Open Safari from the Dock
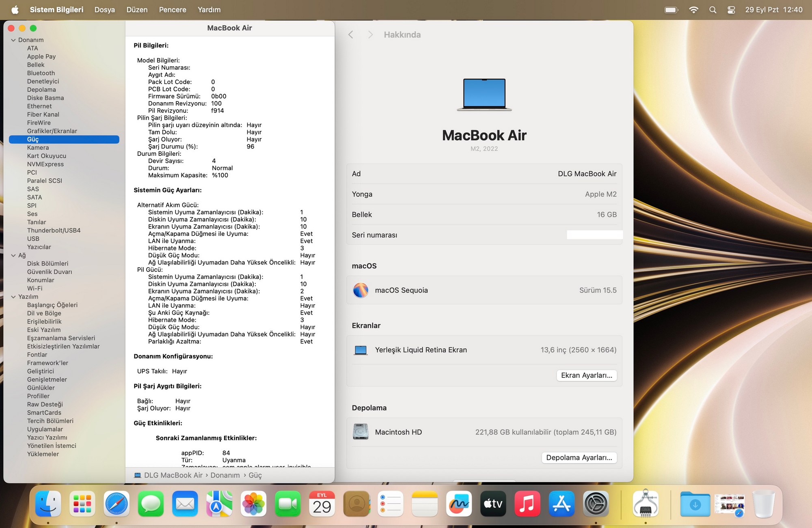The width and height of the screenshot is (812, 528). point(117,504)
